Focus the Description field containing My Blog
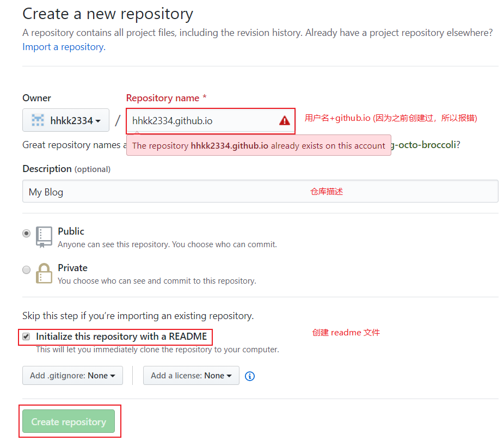The image size is (504, 447). [163, 192]
